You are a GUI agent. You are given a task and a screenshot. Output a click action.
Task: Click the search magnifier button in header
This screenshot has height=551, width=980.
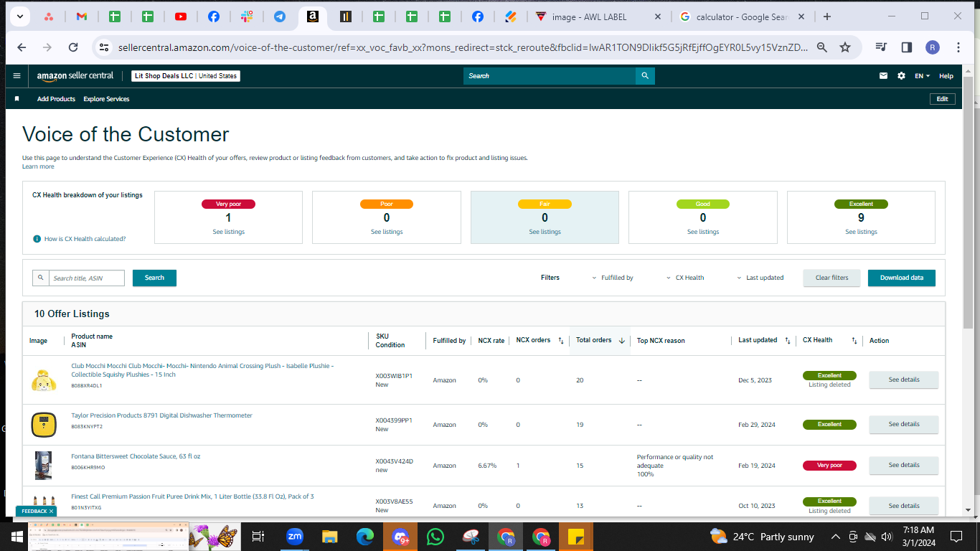(x=645, y=75)
